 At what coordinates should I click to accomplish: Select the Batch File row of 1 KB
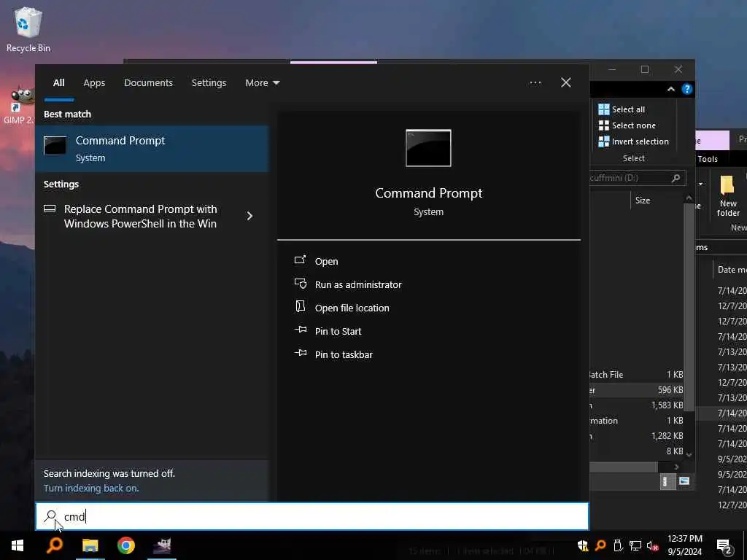point(636,375)
